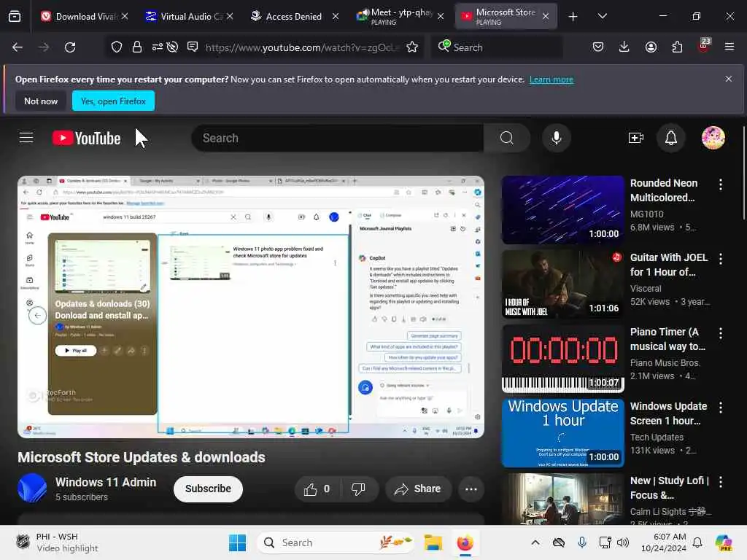
Task: Open the YouTube account avatar menu
Action: coord(713,138)
